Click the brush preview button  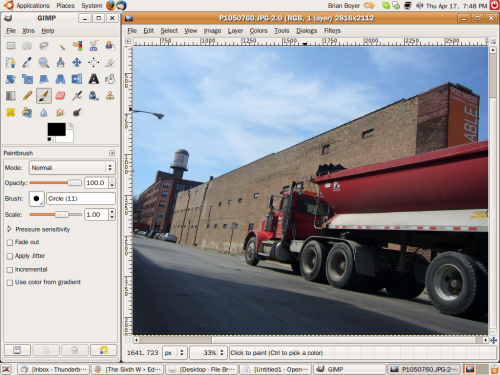point(36,199)
